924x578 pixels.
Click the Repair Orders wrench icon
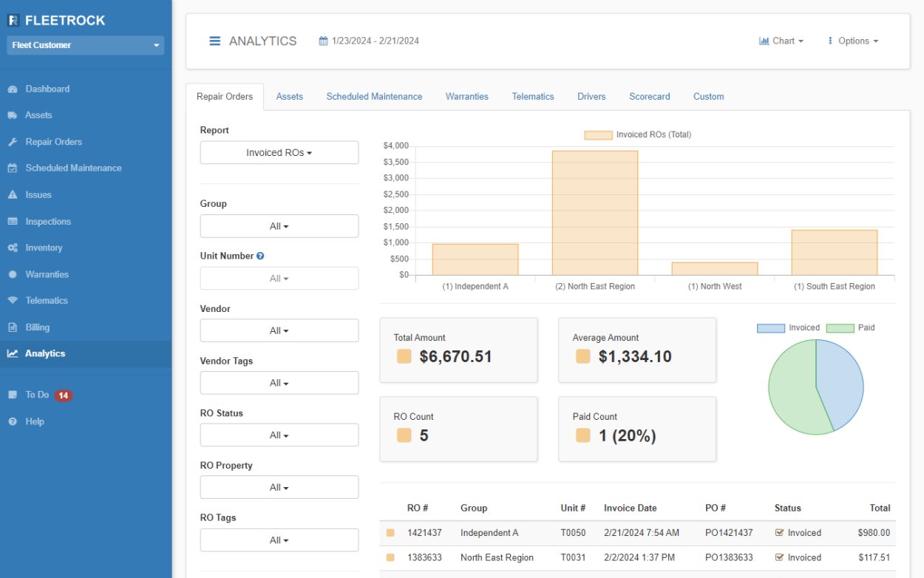point(13,142)
